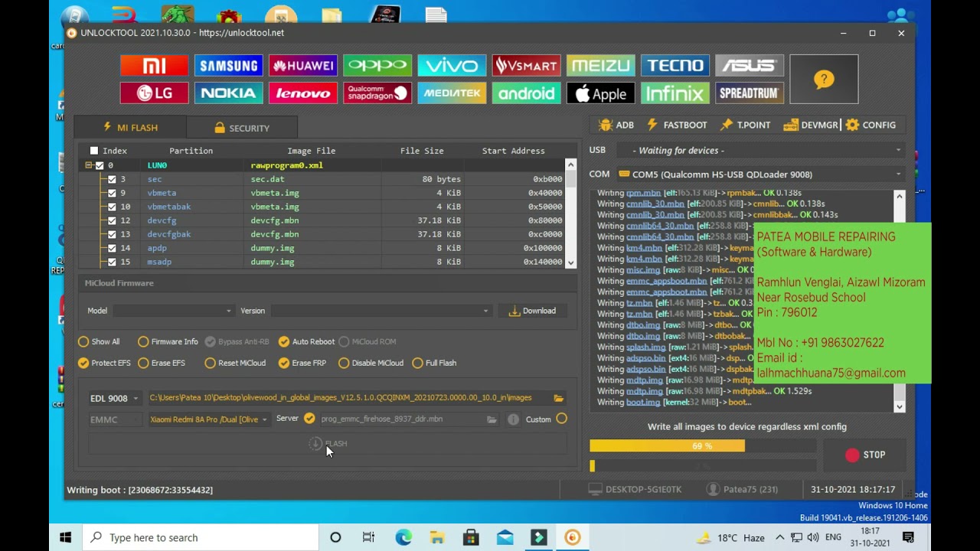Choose the Tecno brand tile
This screenshot has height=551, width=980.
675,66
